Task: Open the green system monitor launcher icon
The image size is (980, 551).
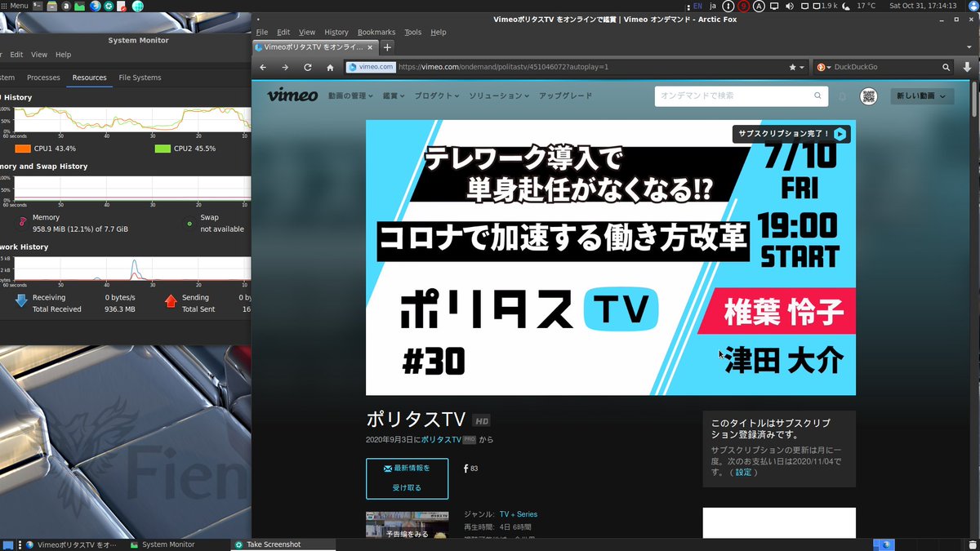Action: pos(79,6)
